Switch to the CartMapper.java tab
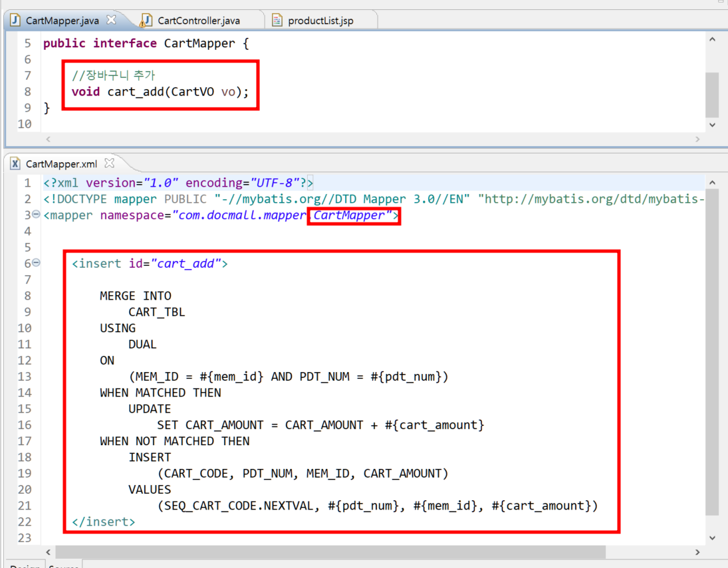The height and width of the screenshot is (568, 728). click(62, 21)
